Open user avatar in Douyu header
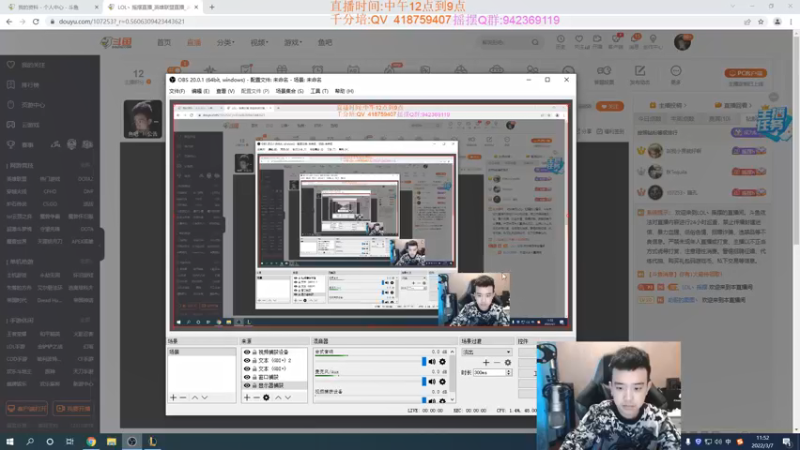The width and height of the screenshot is (800, 450). [x=682, y=42]
